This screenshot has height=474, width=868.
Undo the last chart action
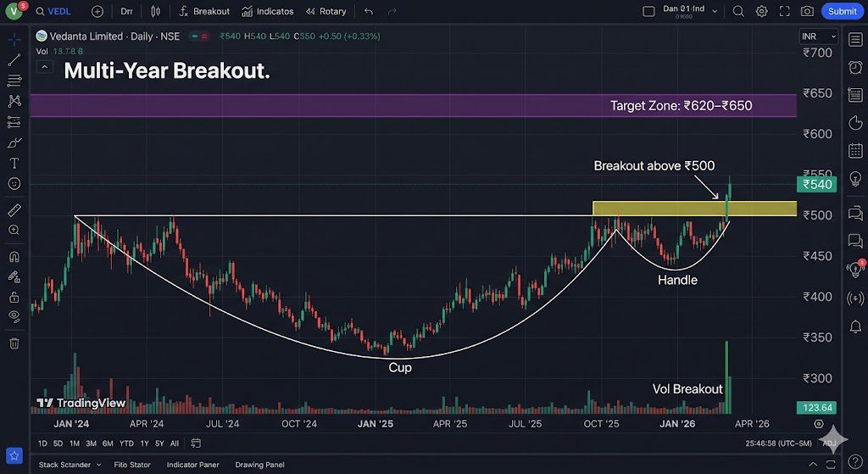369,11
